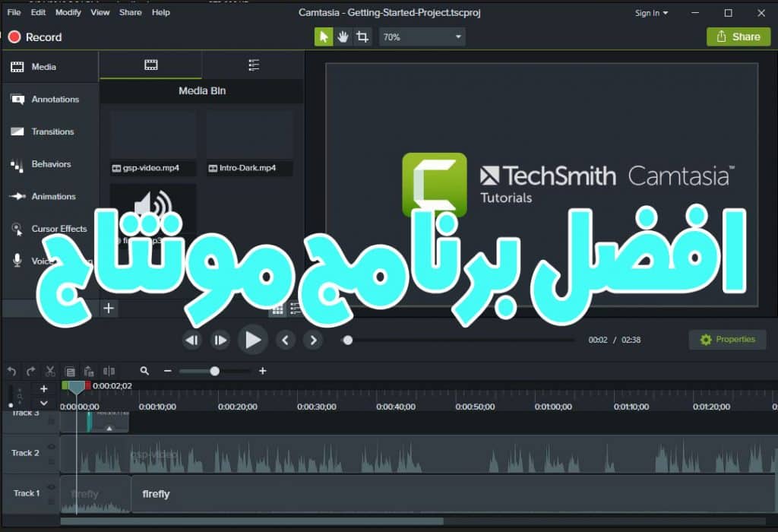Open the View menu
This screenshot has width=778, height=532.
click(x=100, y=12)
